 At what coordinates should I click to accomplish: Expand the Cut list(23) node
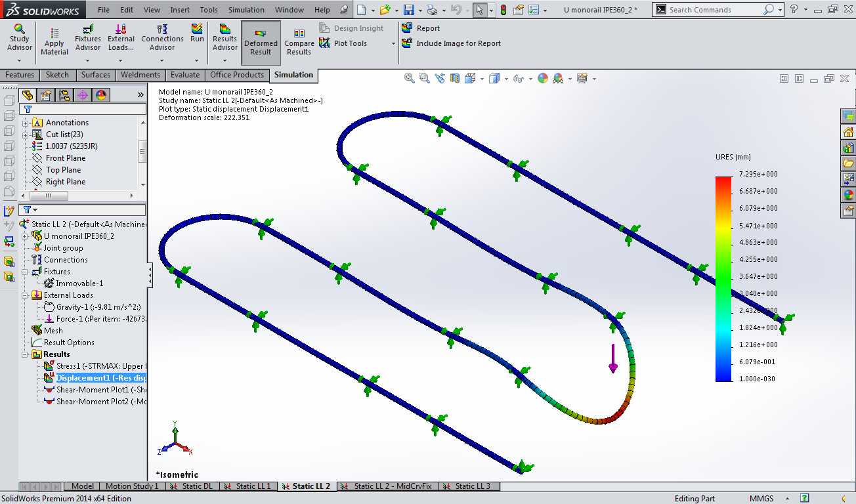click(26, 135)
